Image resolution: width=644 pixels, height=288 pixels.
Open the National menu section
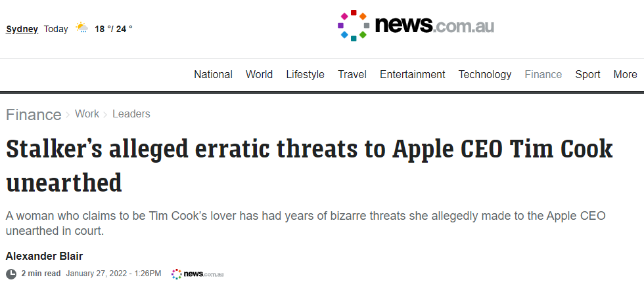click(x=213, y=75)
